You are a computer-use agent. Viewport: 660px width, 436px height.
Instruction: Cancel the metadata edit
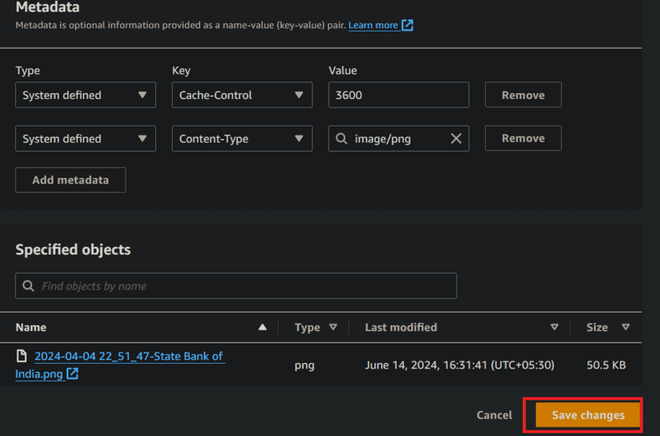(x=494, y=415)
